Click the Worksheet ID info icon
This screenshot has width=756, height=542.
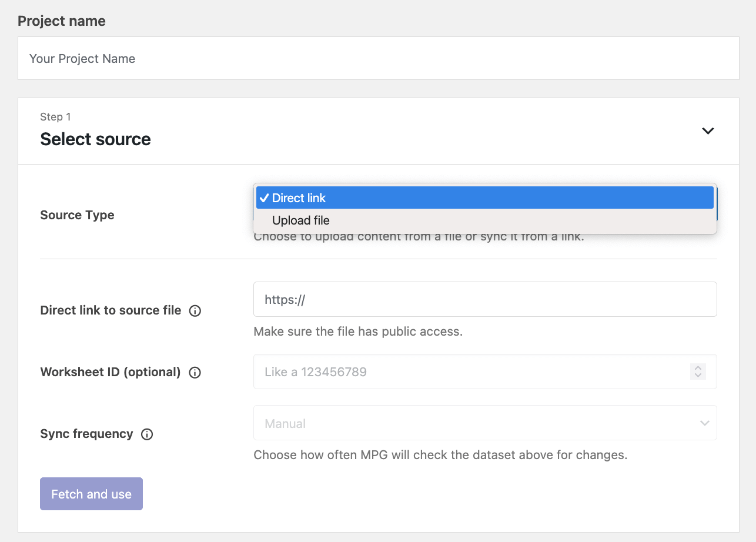(x=195, y=373)
